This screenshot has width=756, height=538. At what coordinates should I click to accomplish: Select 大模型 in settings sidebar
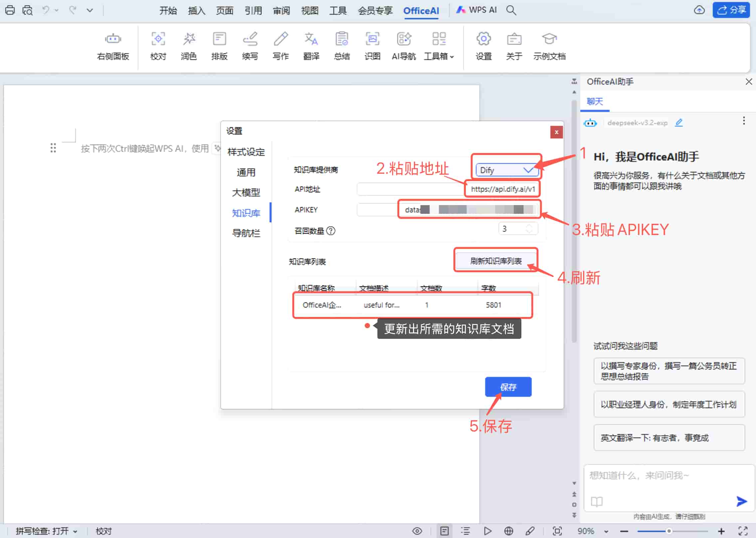click(246, 192)
